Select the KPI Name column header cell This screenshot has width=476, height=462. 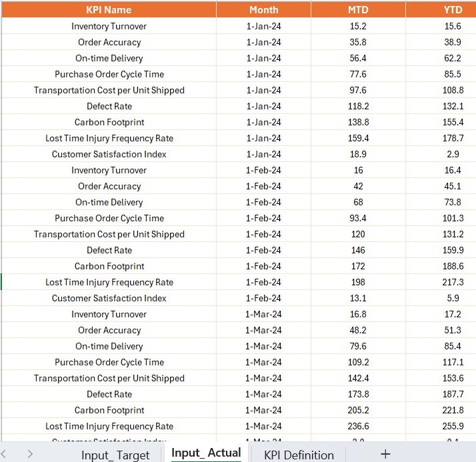pyautogui.click(x=109, y=10)
